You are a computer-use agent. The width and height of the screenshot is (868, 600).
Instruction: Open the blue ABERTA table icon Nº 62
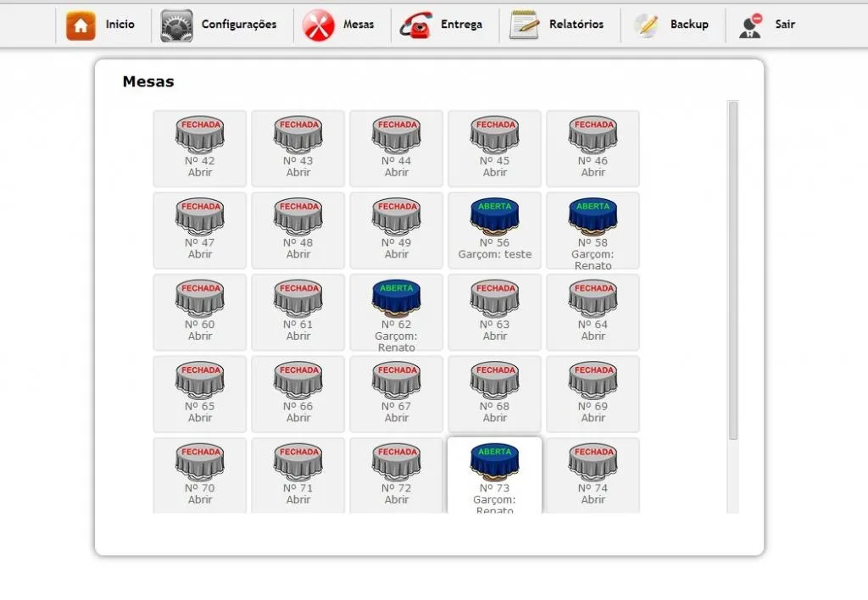tap(397, 298)
